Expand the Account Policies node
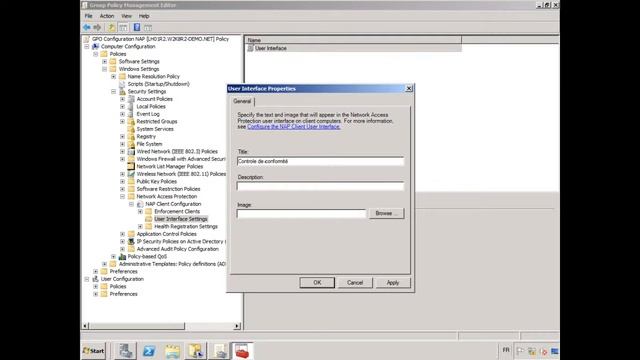 (122, 99)
